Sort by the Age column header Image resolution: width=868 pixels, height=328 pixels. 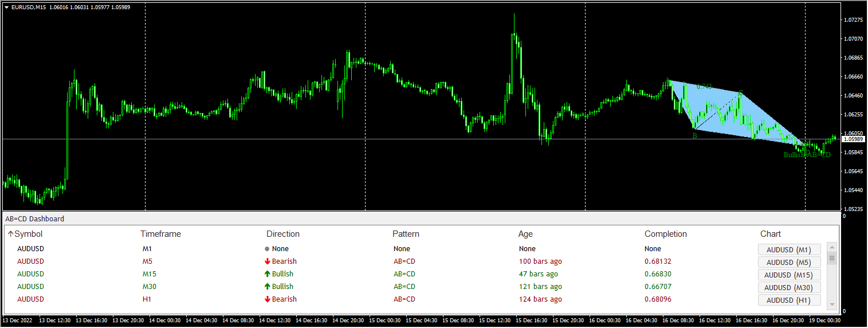tap(525, 234)
